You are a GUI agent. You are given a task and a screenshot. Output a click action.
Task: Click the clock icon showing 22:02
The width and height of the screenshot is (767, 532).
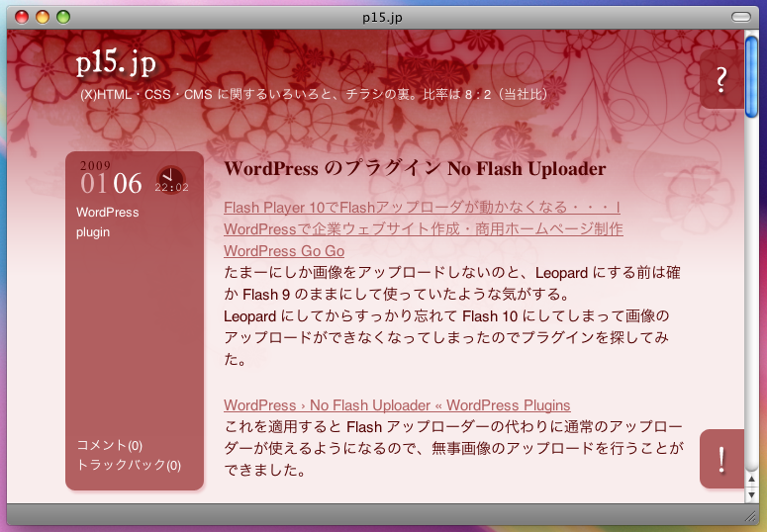click(171, 180)
